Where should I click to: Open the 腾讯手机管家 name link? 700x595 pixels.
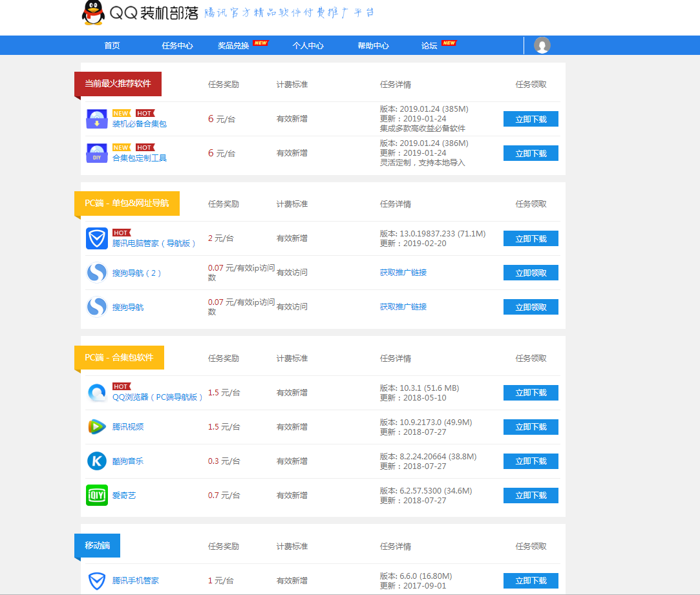[x=136, y=581]
